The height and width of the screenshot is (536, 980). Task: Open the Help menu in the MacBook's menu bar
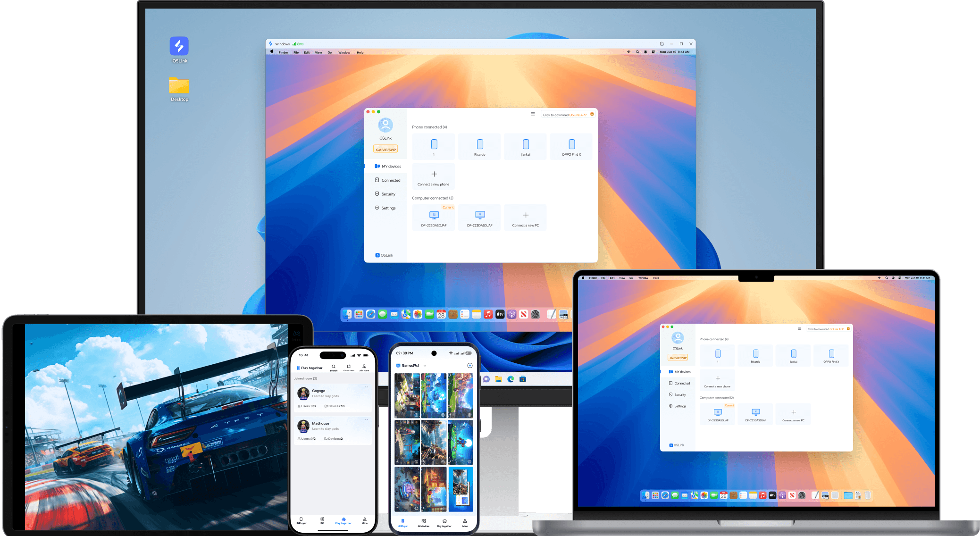[x=656, y=278]
